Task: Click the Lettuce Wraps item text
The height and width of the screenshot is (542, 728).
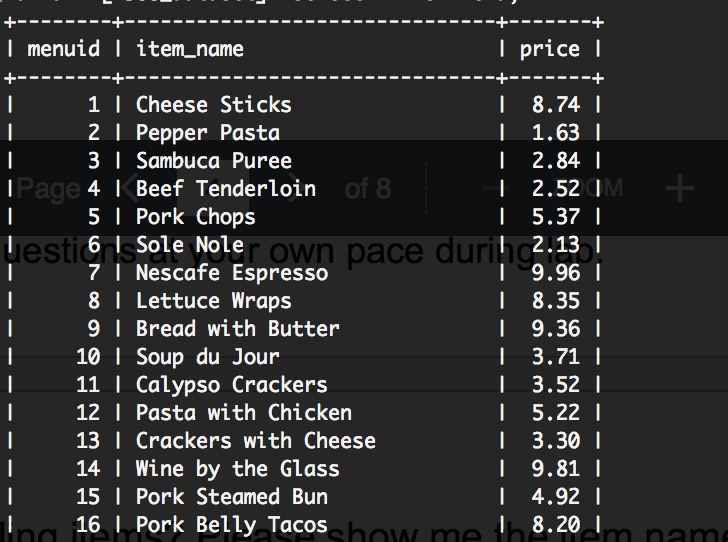Action: pyautogui.click(x=213, y=301)
